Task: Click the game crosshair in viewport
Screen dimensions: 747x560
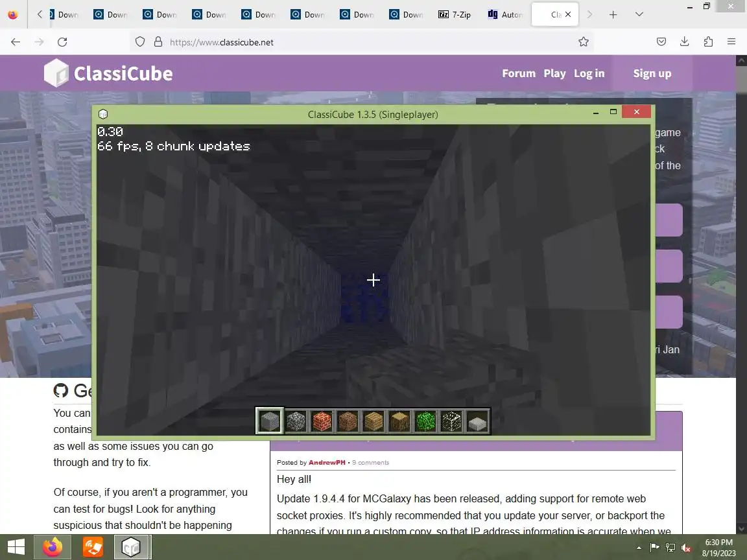Action: coord(373,280)
